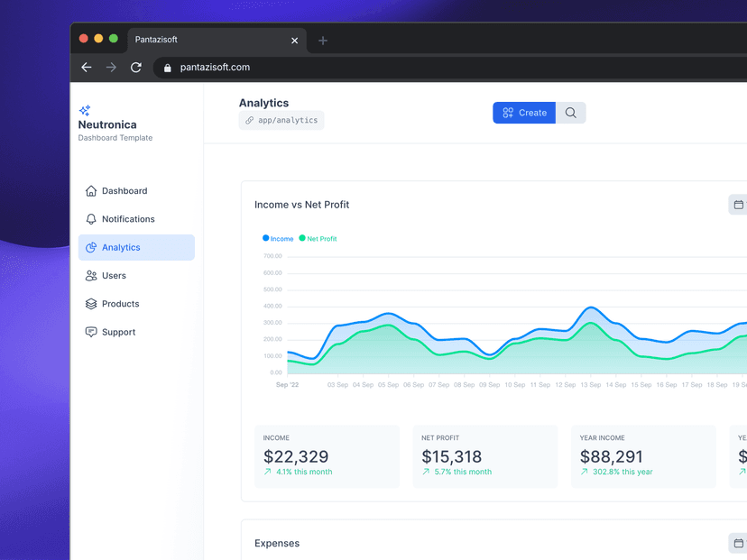Click the calendar icon on Income chart

pyautogui.click(x=738, y=205)
